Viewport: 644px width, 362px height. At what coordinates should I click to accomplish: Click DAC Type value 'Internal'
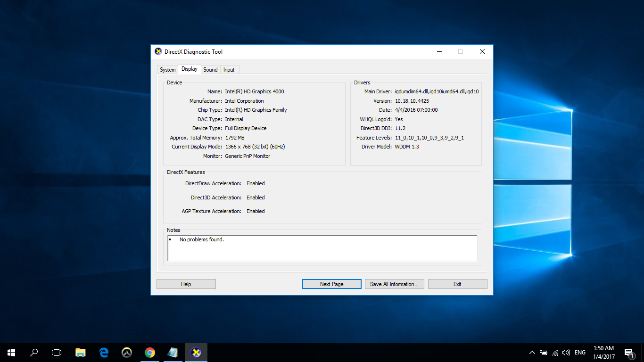point(234,119)
